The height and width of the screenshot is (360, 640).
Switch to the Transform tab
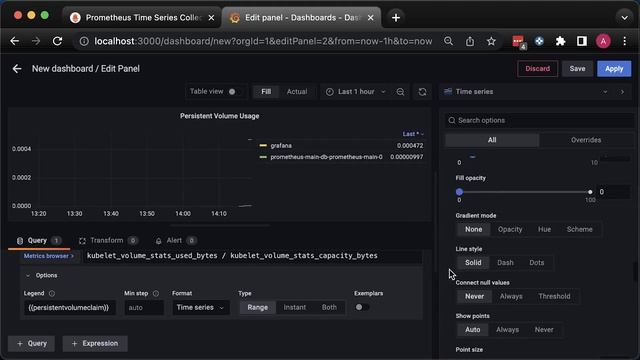coord(108,240)
